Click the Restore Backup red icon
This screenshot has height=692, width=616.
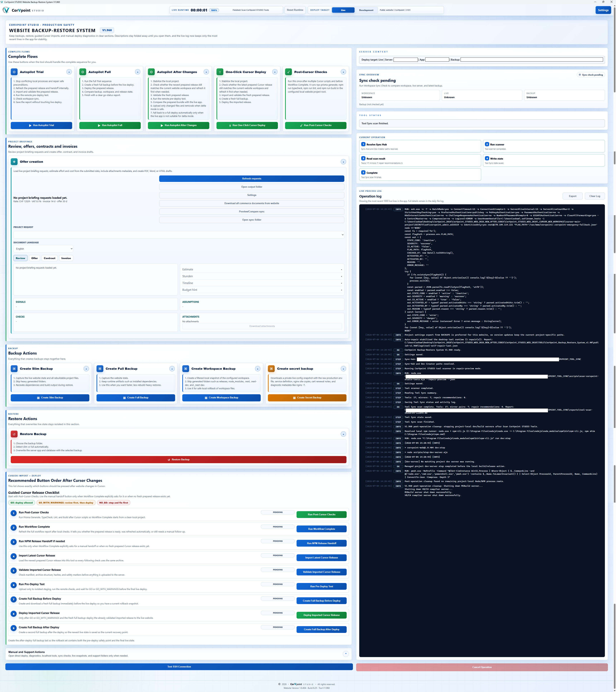14,434
